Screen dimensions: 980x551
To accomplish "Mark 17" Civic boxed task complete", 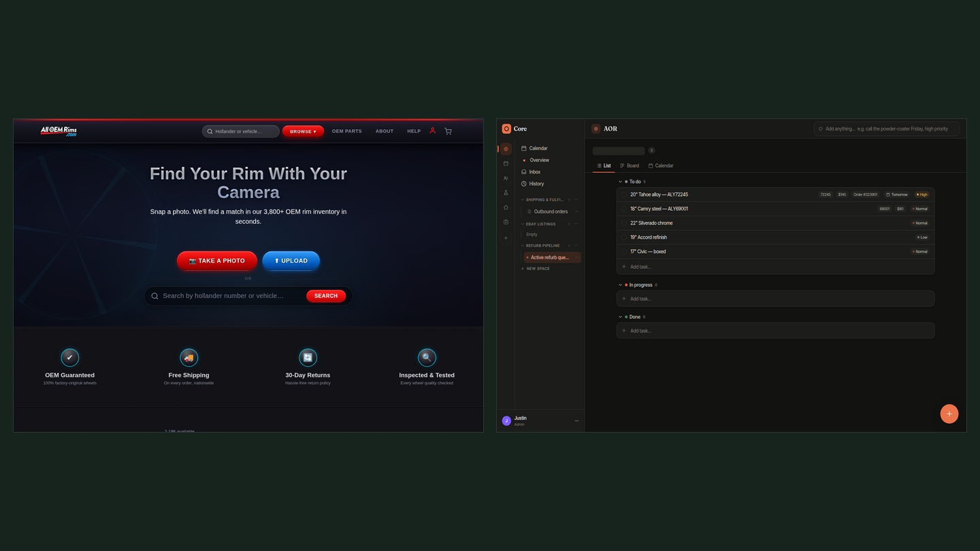I will 623,252.
